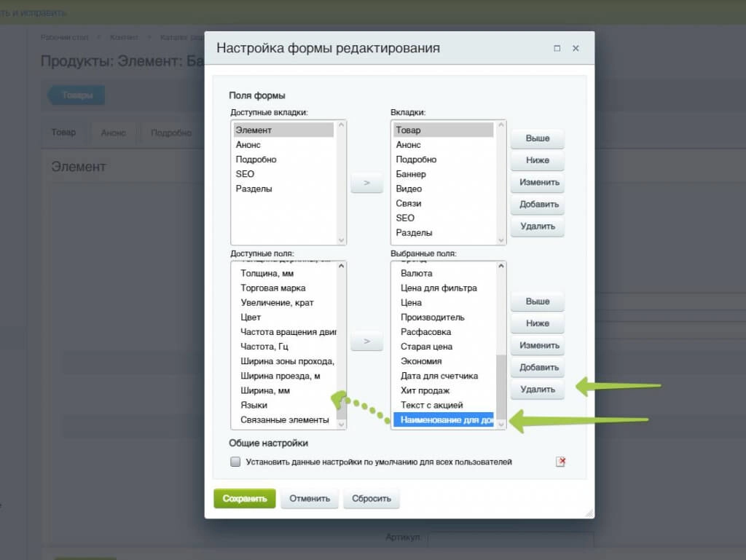
Task: Click the red delete-settings icon
Action: tap(560, 462)
